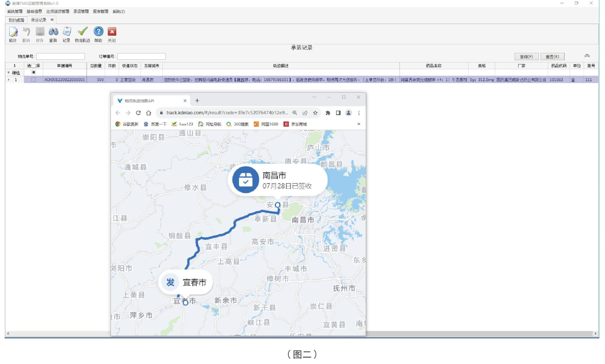The width and height of the screenshot is (605, 364).
Task: Switch to the 我的桌面 tab
Action: pos(16,20)
